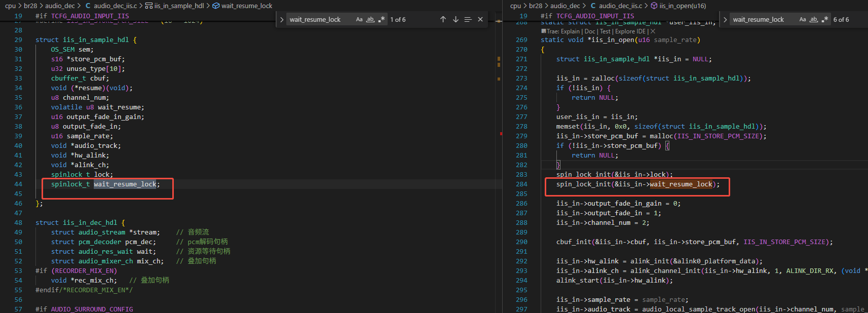Toggle Match Whole Word in left find box
The height and width of the screenshot is (313, 868).
click(370, 19)
